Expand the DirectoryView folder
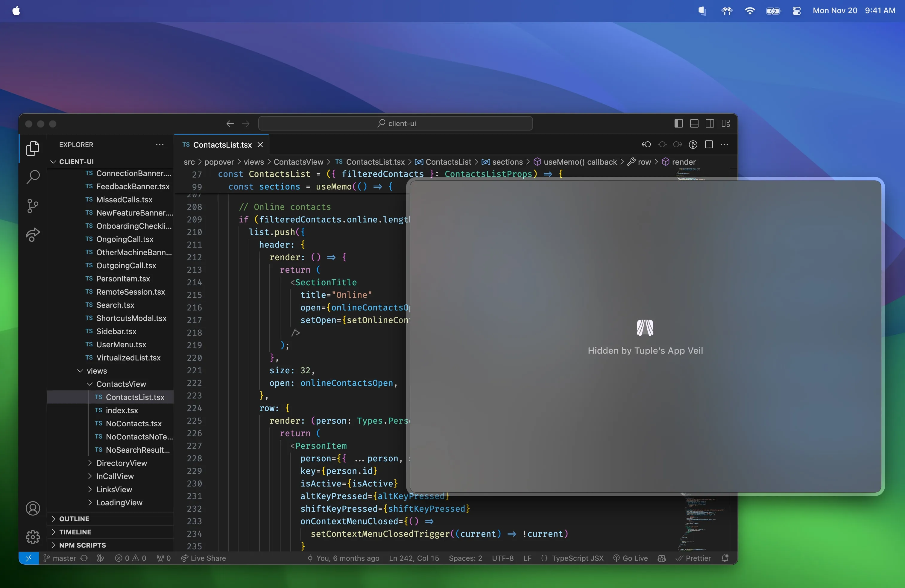The image size is (905, 588). point(121,463)
